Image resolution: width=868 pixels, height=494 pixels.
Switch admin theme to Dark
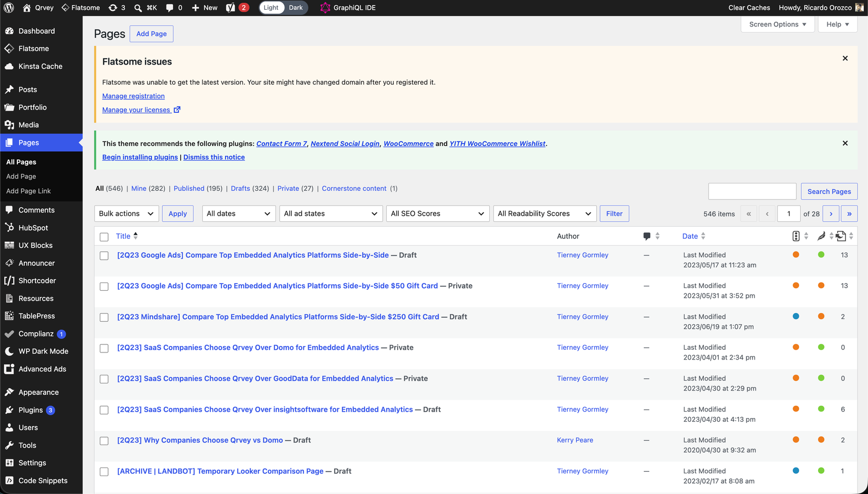click(x=296, y=8)
